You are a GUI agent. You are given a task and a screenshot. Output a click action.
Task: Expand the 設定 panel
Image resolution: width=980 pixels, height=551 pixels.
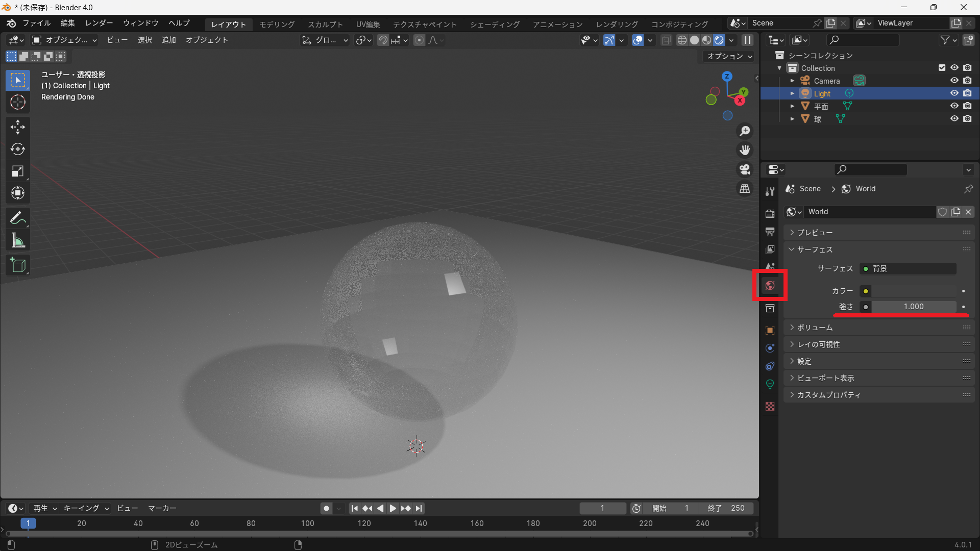879,361
